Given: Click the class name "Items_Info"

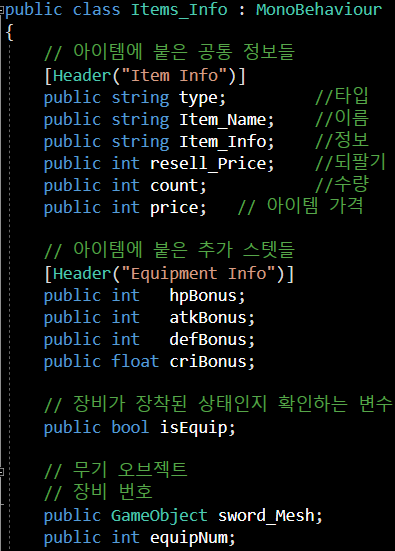Looking at the screenshot, I should coord(179,9).
